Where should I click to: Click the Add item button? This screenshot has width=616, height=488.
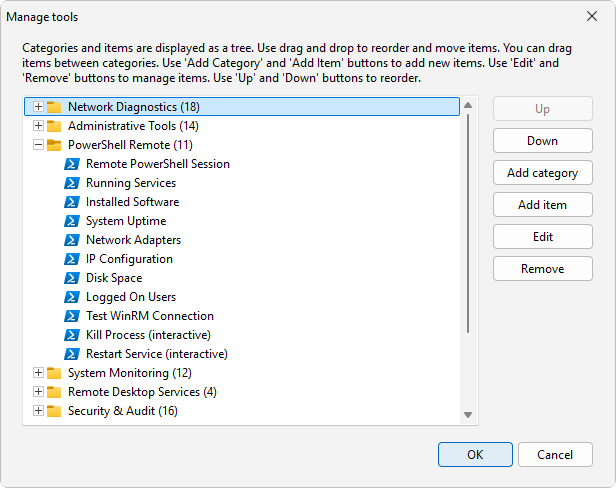[x=543, y=205]
